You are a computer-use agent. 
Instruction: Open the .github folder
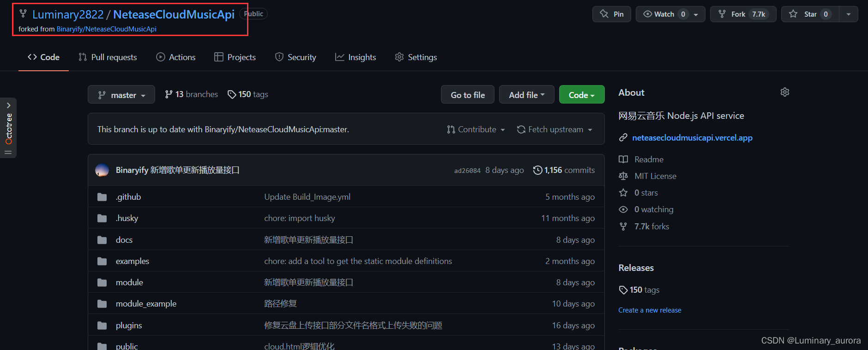128,197
